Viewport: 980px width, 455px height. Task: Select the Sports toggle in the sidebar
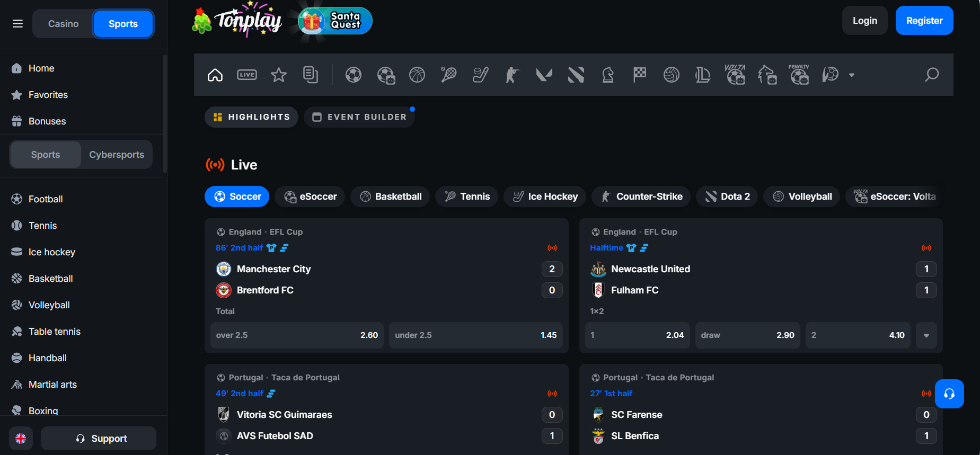tap(46, 155)
